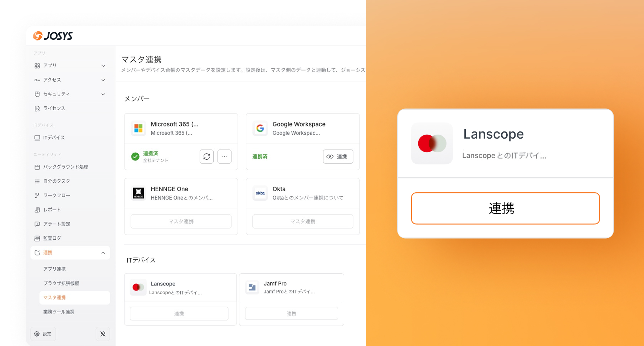Viewport: 644px width, 346px height.
Task: Click the green 連携済 checkmark icon
Action: tap(135, 157)
